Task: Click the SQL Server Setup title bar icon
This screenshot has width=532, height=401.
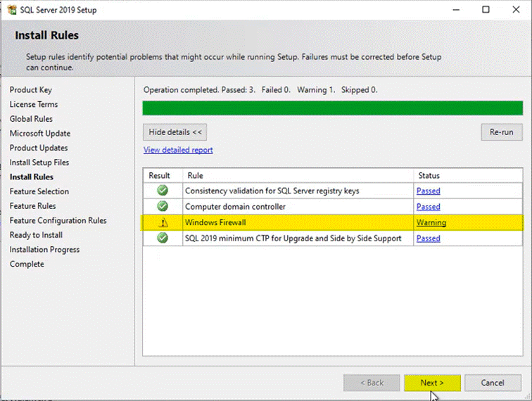Action: point(12,10)
